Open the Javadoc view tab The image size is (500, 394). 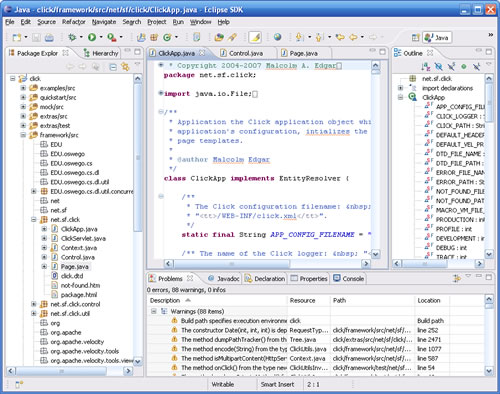click(224, 279)
